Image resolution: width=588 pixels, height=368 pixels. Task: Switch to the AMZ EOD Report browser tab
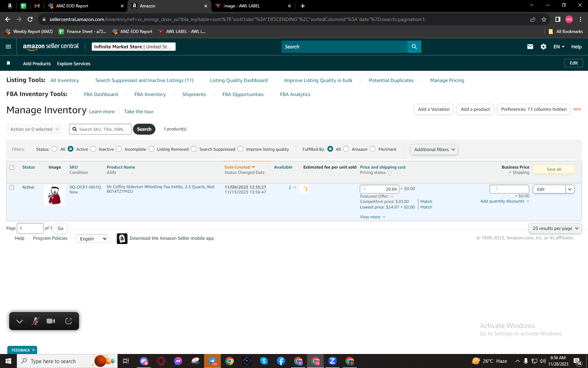[x=86, y=6]
